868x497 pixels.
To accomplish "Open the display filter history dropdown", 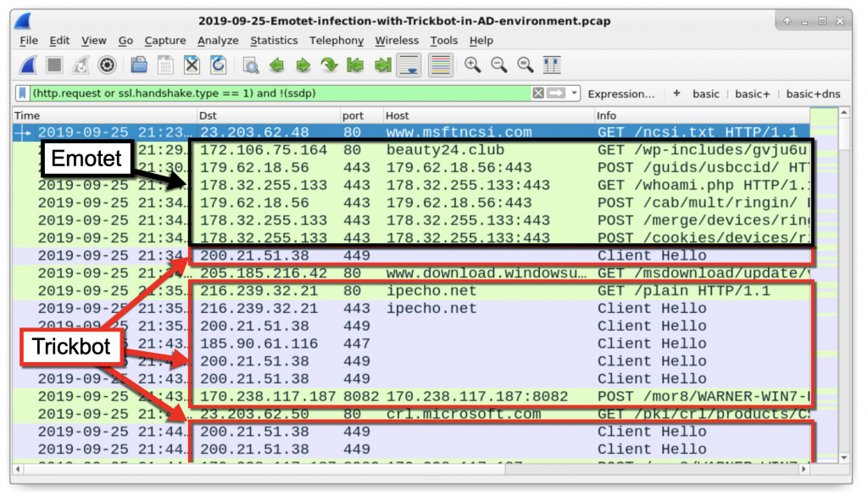I will click(x=574, y=93).
